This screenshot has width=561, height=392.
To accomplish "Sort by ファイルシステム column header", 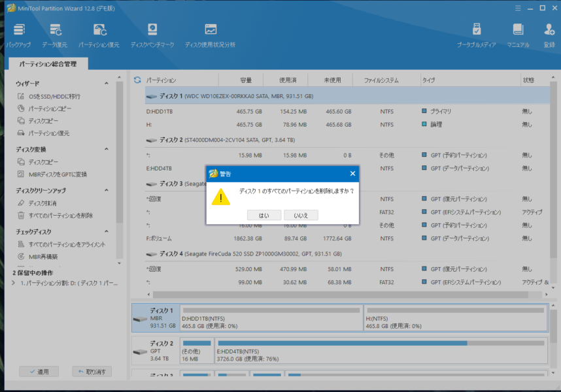I will click(386, 80).
